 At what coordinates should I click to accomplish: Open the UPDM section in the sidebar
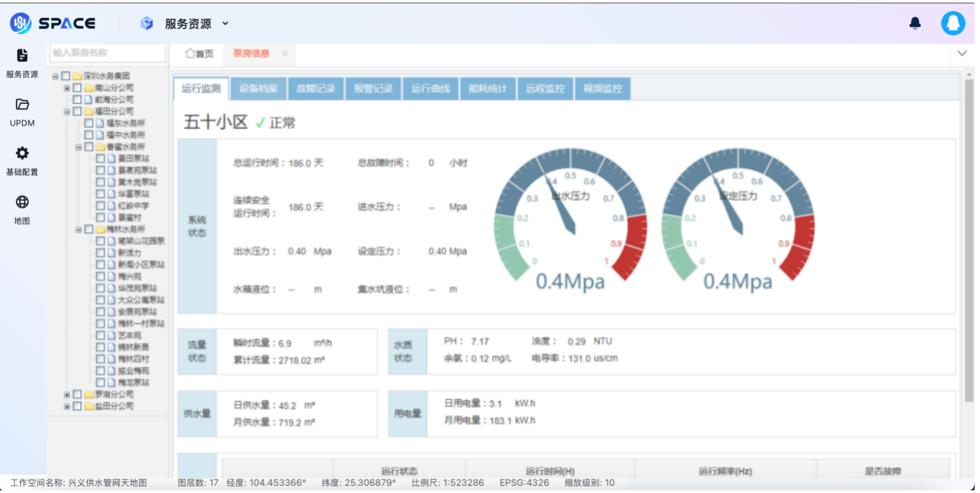[x=23, y=113]
